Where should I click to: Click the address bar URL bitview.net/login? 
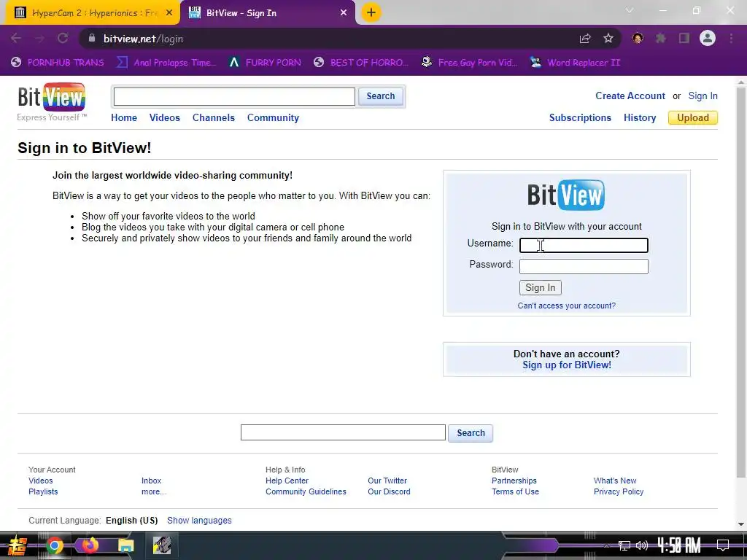[x=144, y=39]
